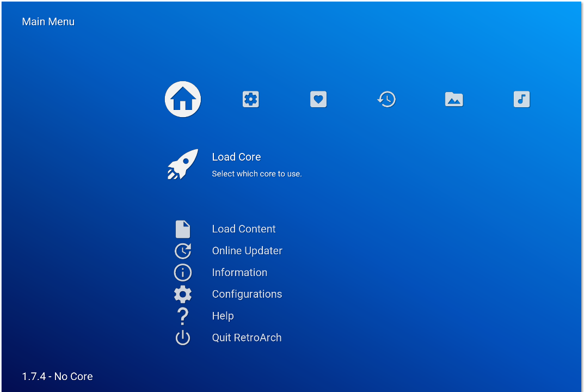The height and width of the screenshot is (392, 584).
Task: Click the rocket icon for Load Core
Action: tap(182, 164)
